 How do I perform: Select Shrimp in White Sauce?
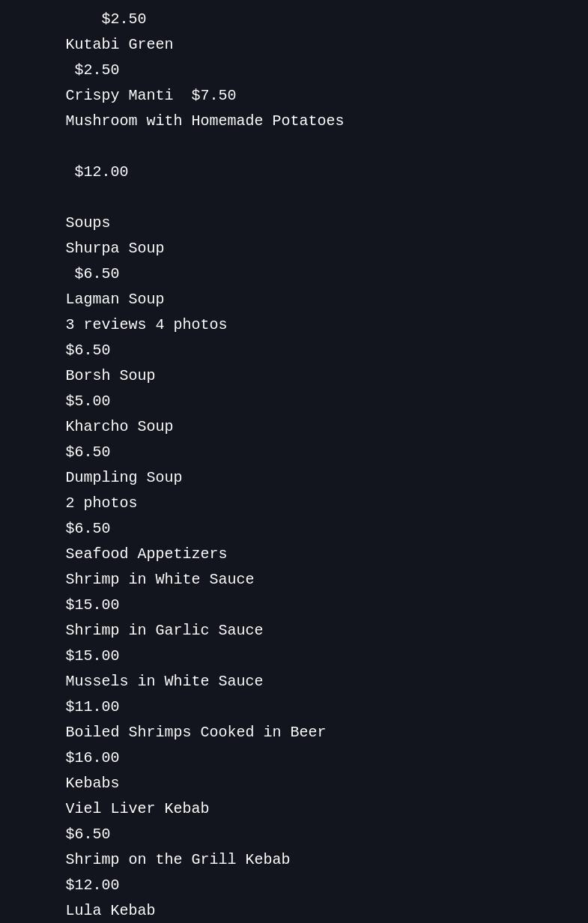pyautogui.click(x=160, y=580)
